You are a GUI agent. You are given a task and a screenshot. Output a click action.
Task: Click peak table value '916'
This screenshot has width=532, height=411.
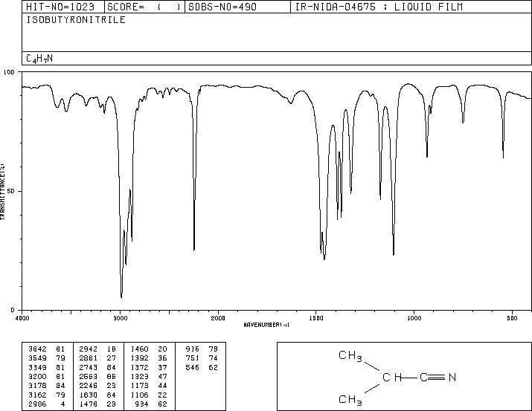click(193, 349)
